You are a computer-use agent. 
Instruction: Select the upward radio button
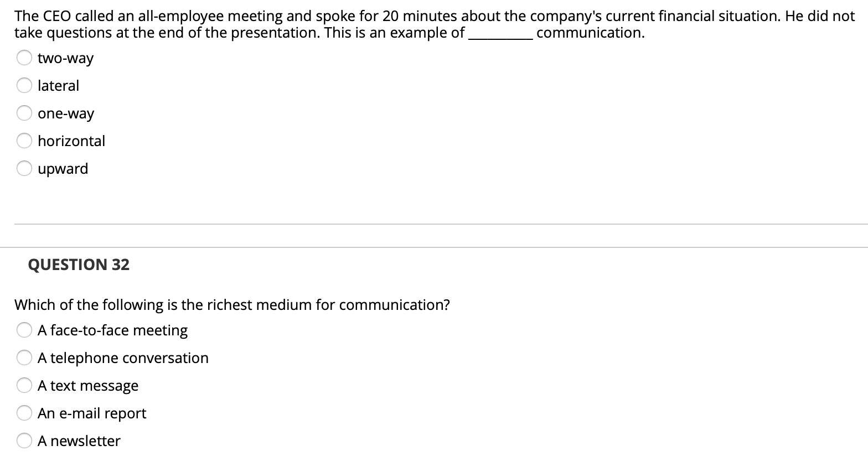(x=24, y=168)
